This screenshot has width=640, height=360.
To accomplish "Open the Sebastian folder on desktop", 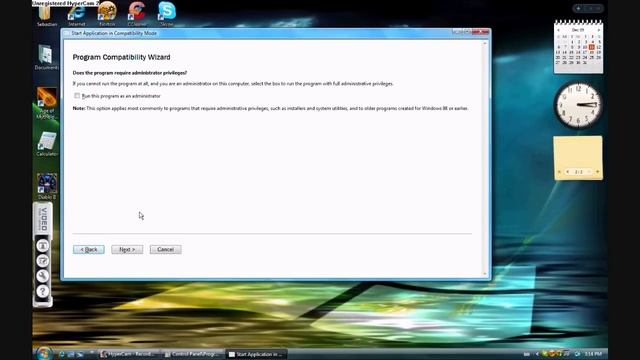I will (47, 16).
